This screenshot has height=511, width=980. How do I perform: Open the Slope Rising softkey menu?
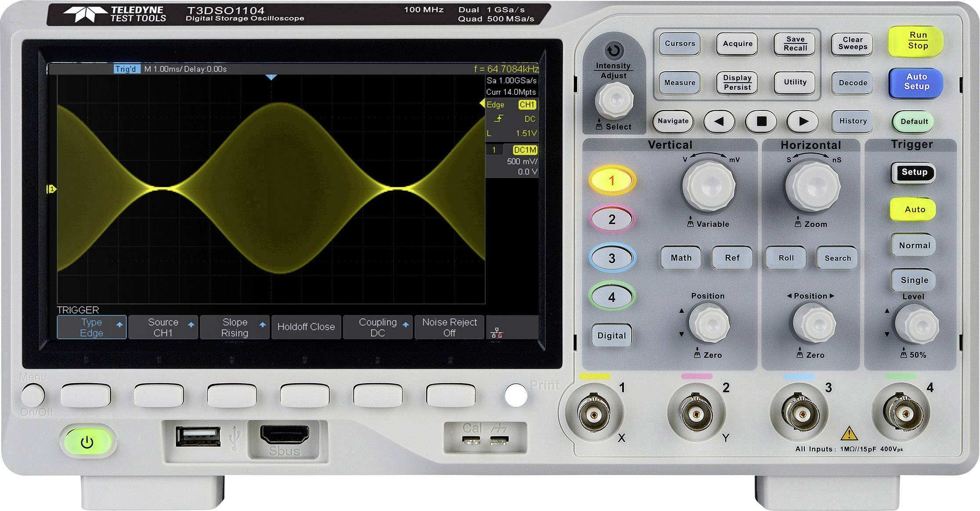point(235,327)
